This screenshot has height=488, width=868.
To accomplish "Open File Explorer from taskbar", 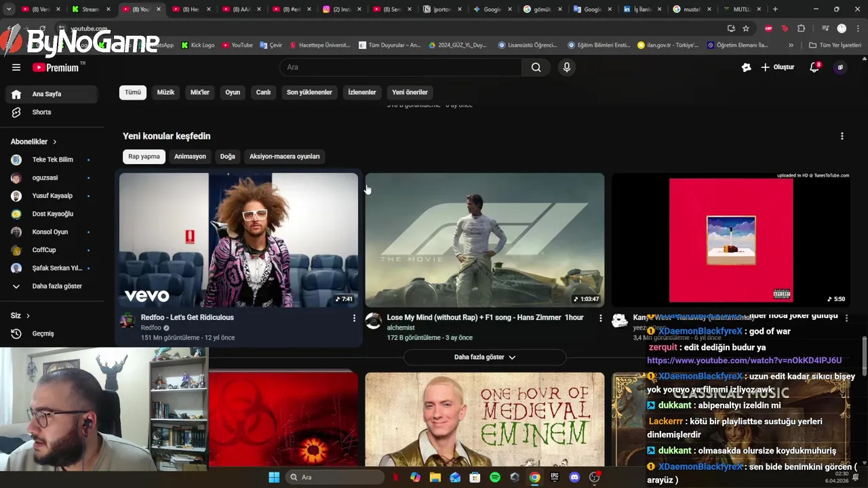I will pos(435,477).
